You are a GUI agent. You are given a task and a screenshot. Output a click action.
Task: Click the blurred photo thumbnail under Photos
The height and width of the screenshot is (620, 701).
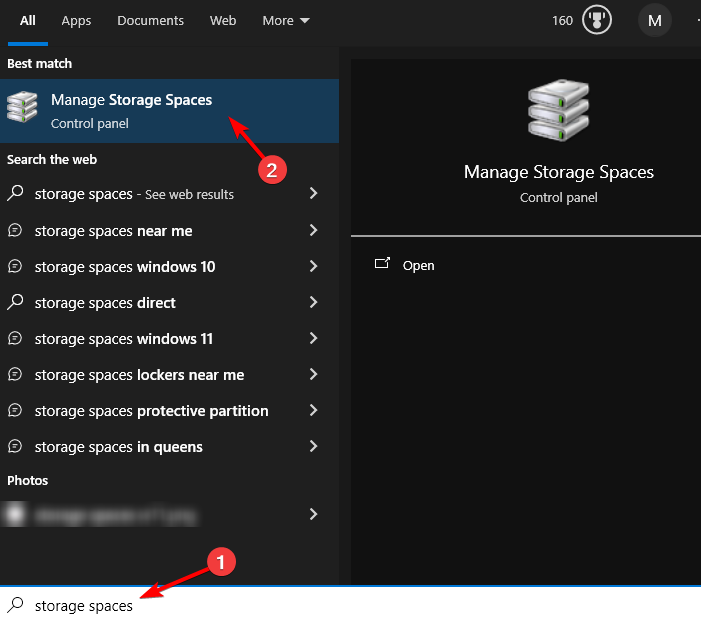coord(14,514)
